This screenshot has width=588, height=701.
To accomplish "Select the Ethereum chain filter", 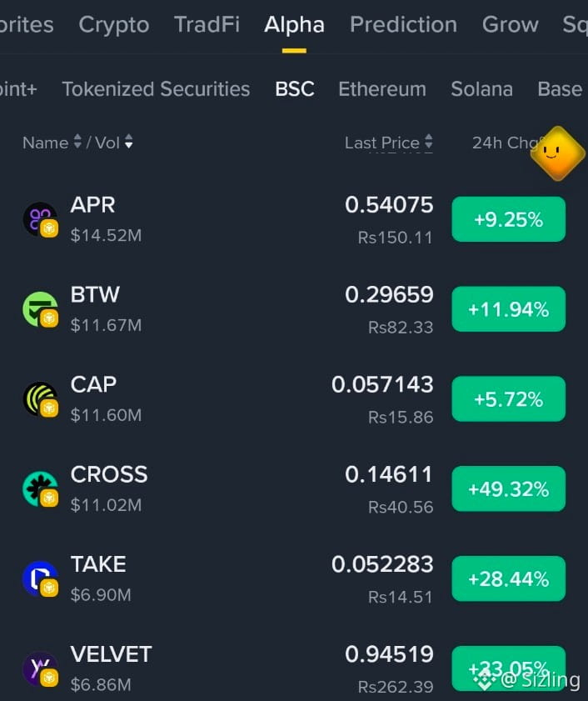I will click(x=382, y=89).
